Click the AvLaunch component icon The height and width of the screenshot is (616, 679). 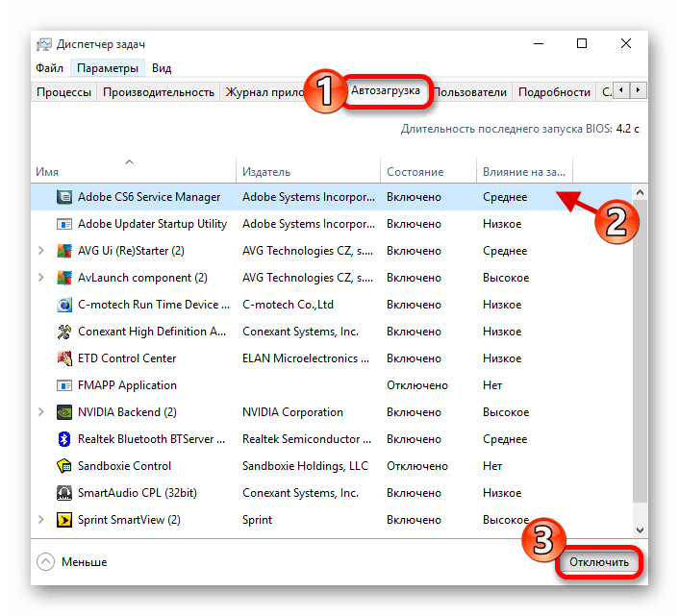pos(64,278)
